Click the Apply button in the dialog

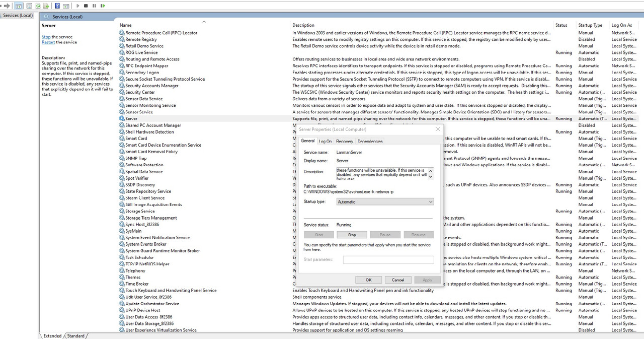(427, 280)
